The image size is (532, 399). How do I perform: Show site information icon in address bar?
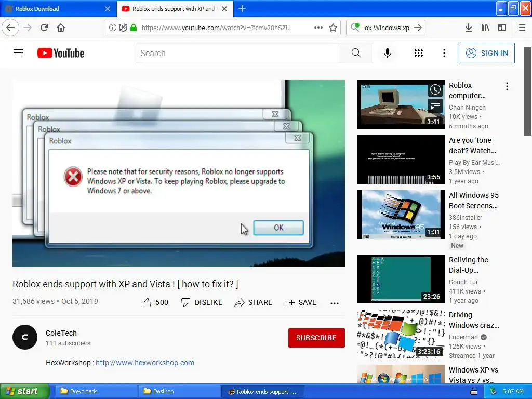(112, 28)
